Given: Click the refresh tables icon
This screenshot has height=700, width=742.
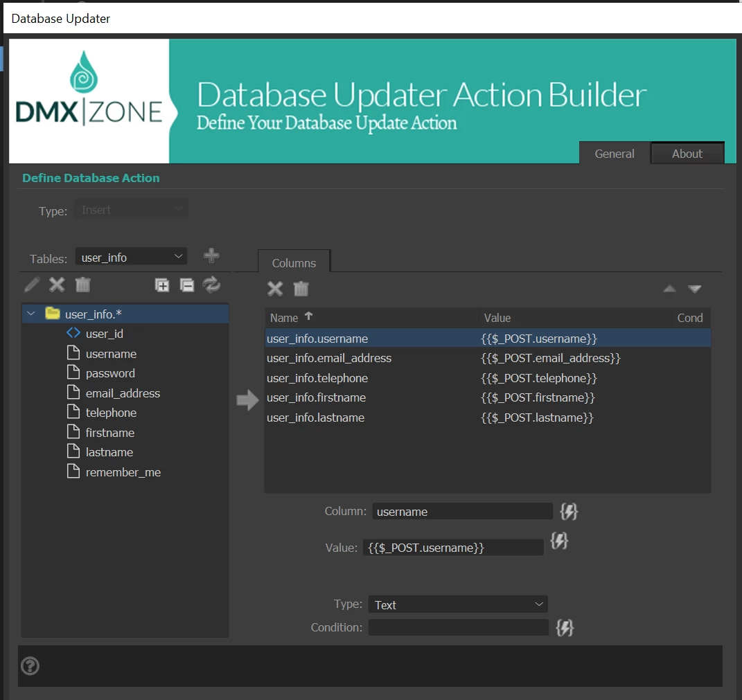Looking at the screenshot, I should 211,285.
